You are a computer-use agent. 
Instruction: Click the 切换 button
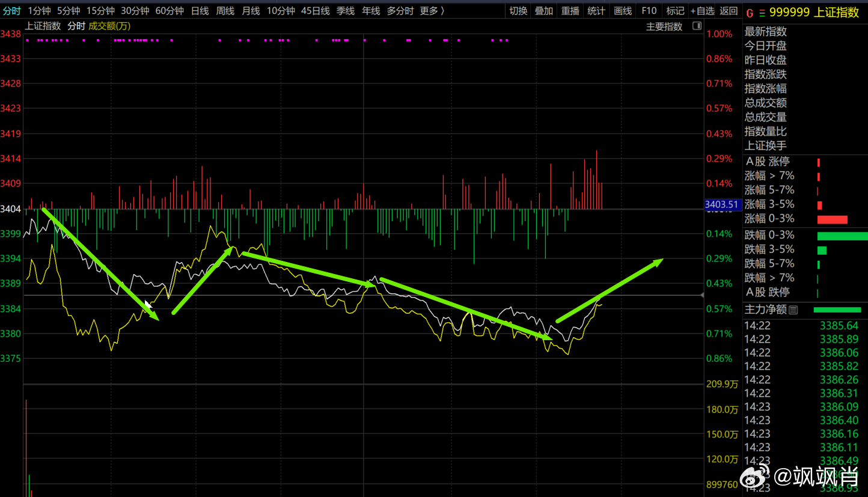(x=518, y=11)
